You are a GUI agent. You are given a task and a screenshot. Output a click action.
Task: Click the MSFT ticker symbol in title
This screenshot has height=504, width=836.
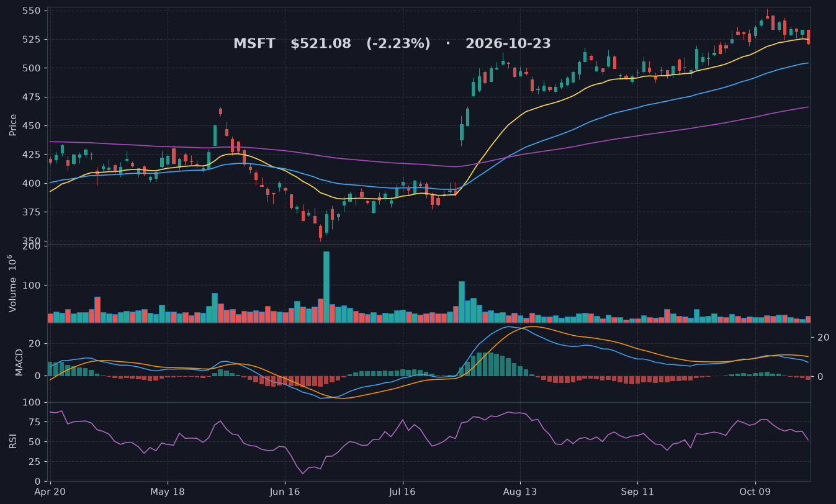pyautogui.click(x=254, y=44)
